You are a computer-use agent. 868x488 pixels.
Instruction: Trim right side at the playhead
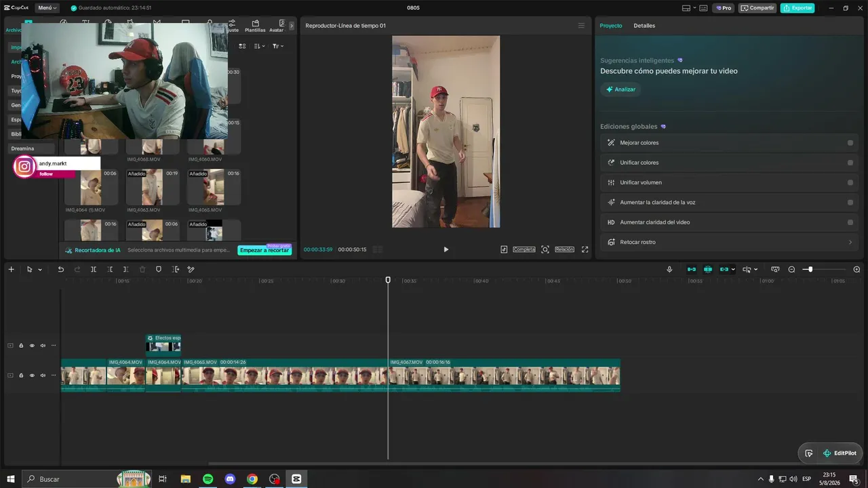tap(126, 269)
